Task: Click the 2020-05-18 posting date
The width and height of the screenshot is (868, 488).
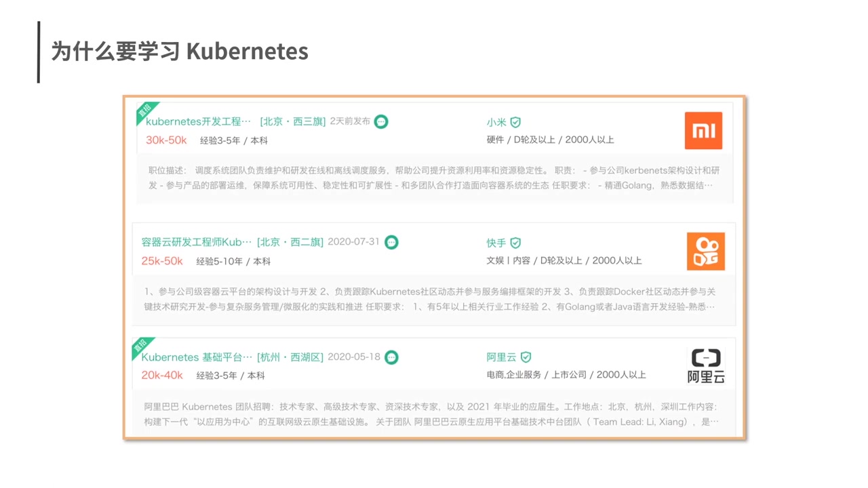Action: pyautogui.click(x=354, y=357)
